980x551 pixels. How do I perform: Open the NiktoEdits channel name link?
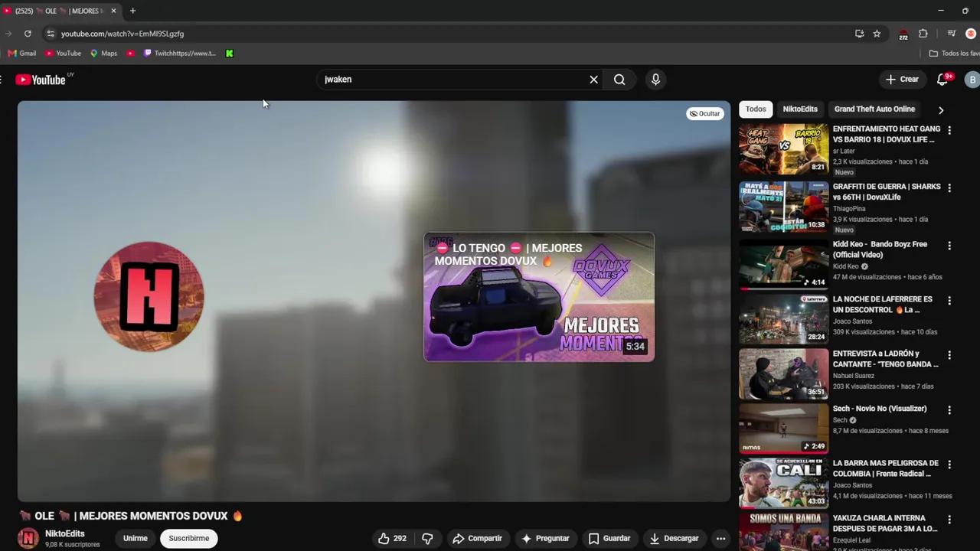pos(65,534)
